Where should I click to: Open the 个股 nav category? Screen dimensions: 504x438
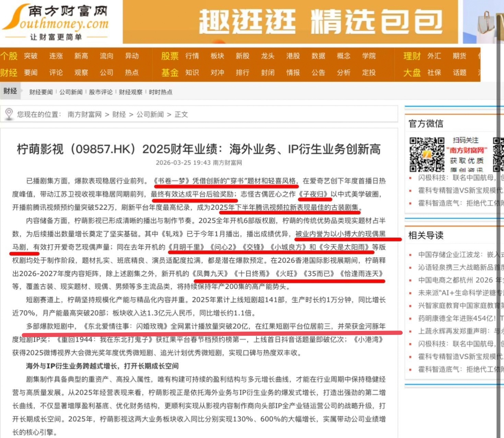tap(9, 56)
